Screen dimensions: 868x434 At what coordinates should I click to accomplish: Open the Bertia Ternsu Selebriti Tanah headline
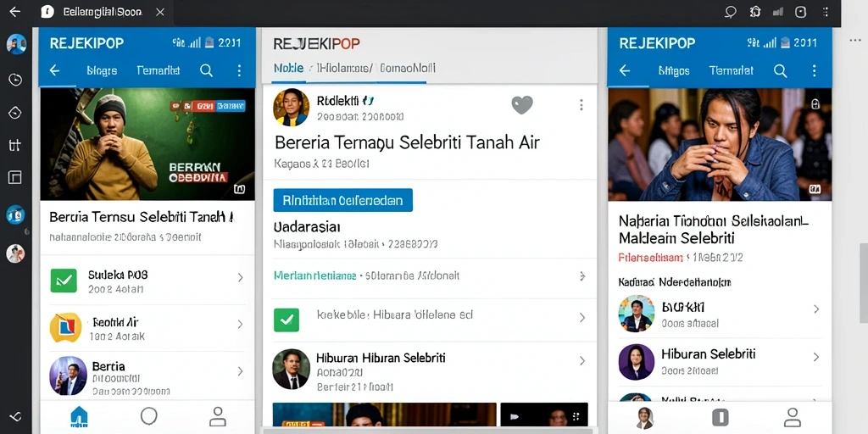(142, 217)
